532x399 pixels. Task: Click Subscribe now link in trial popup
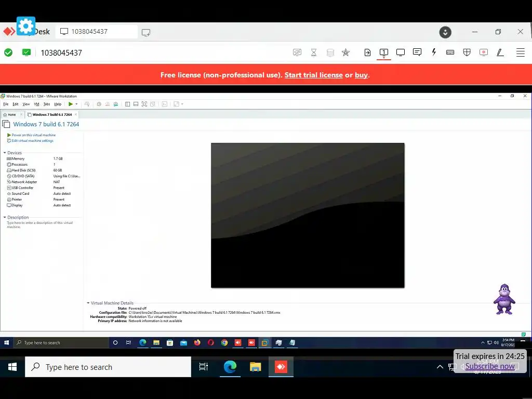pyautogui.click(x=489, y=366)
